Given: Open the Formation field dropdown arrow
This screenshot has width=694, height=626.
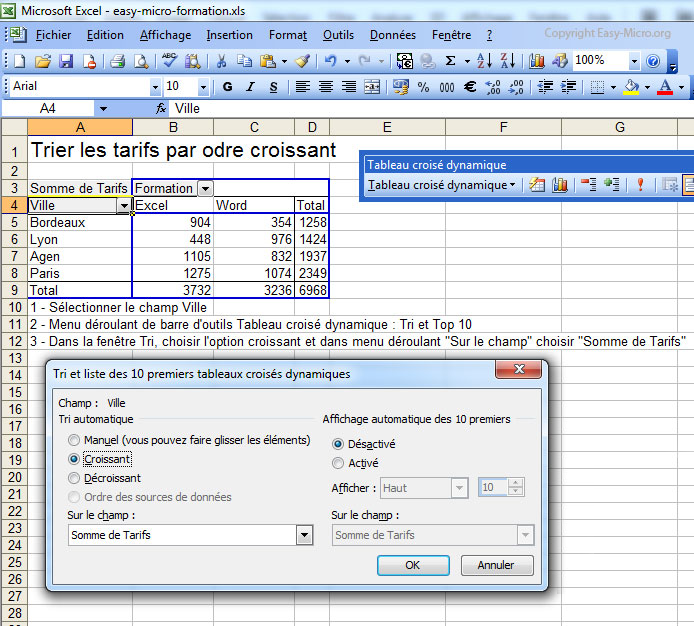Looking at the screenshot, I should point(205,189).
